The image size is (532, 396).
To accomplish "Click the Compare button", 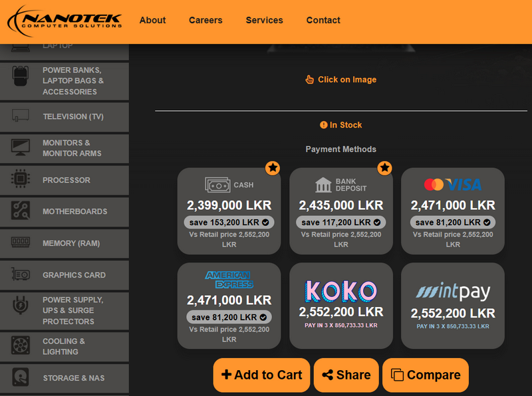I will (x=426, y=375).
